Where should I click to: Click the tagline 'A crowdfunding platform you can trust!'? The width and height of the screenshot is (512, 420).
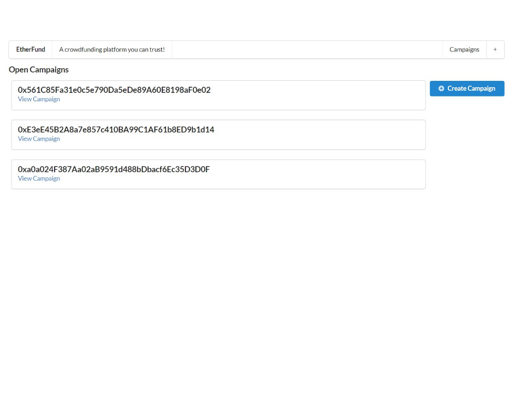point(112,49)
